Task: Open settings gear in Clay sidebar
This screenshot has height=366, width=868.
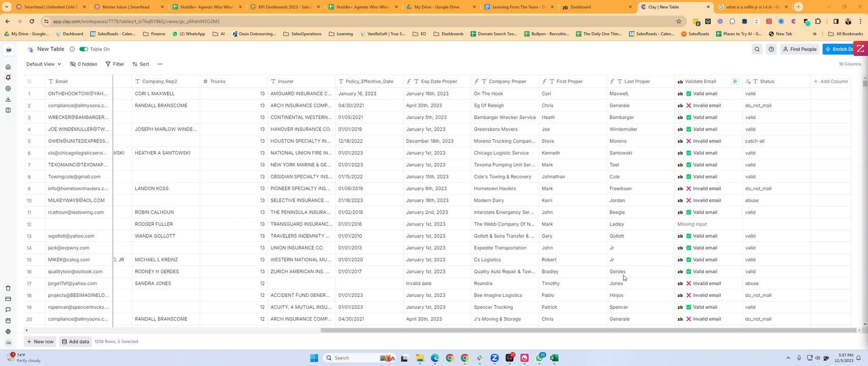Action: 8,88
